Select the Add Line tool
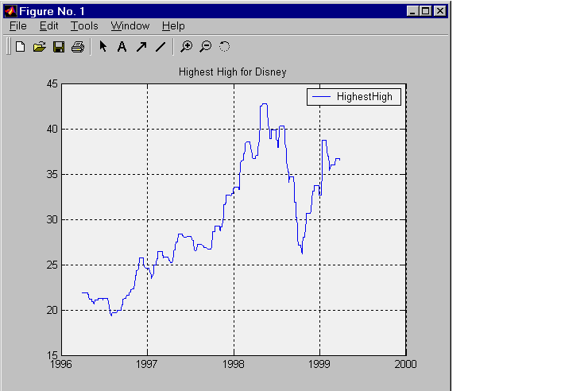 tap(161, 47)
